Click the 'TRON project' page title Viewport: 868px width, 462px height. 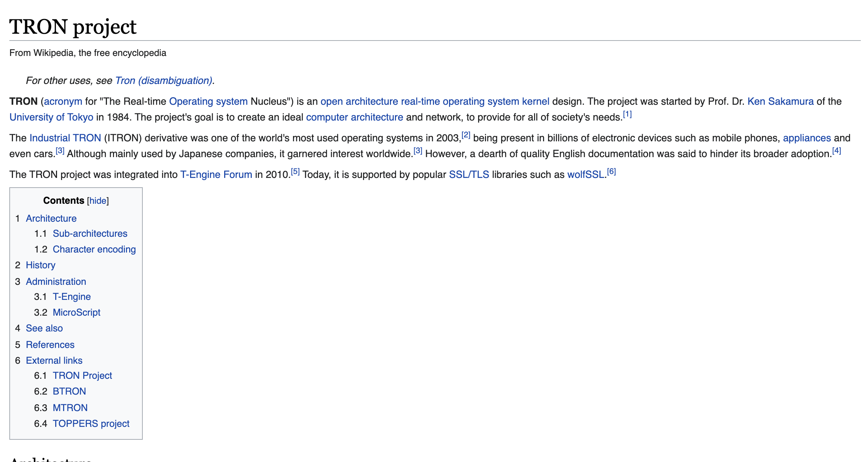pos(73,27)
